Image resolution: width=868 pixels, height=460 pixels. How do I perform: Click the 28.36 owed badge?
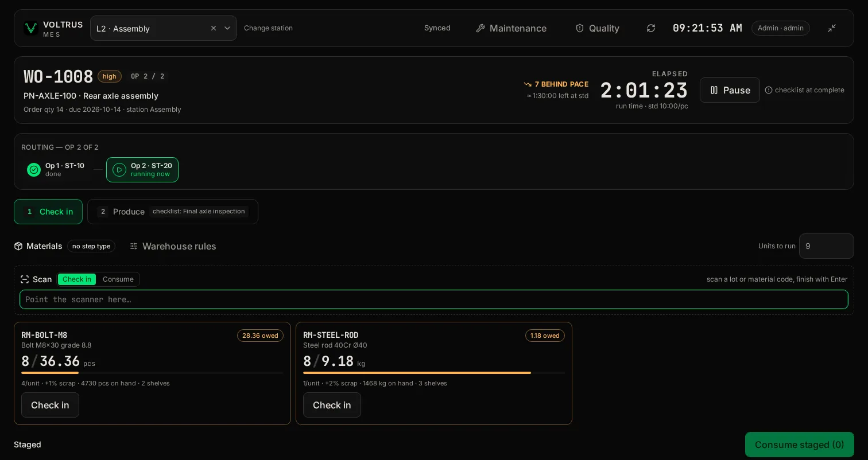(x=260, y=336)
